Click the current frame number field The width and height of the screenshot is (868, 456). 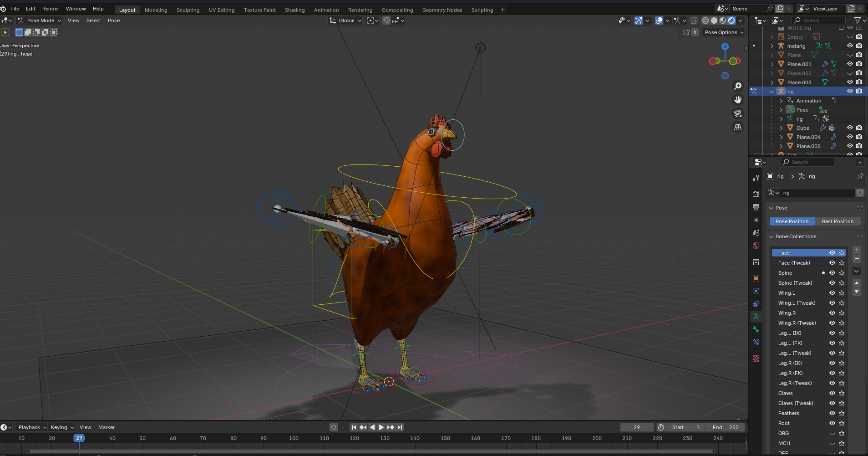(637, 427)
